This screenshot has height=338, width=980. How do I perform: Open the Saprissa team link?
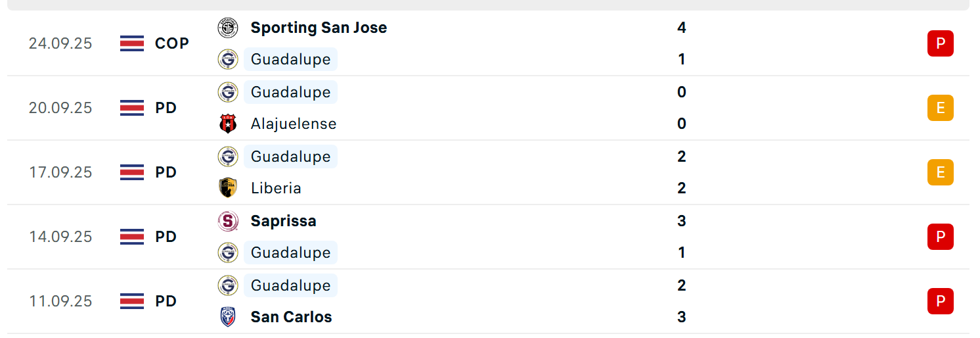(x=283, y=221)
